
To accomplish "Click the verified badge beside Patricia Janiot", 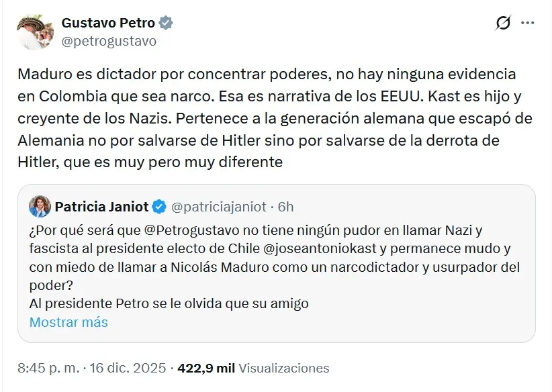I will pyautogui.click(x=159, y=206).
